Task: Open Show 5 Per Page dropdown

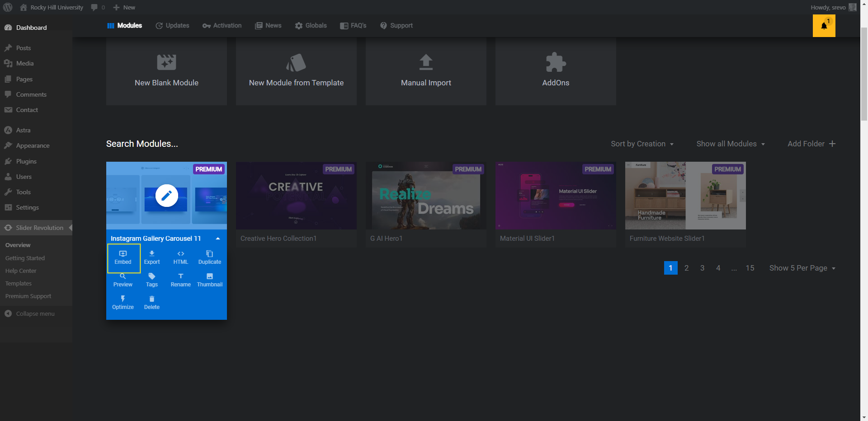Action: pos(802,268)
